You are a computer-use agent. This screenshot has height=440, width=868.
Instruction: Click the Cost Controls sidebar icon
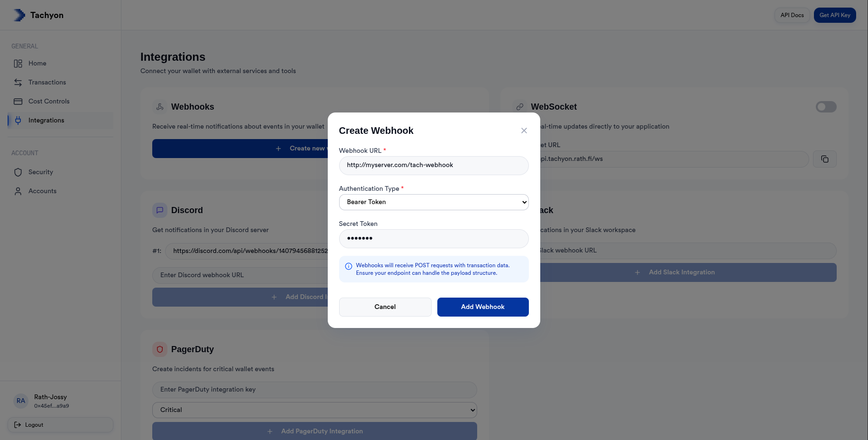click(x=18, y=101)
